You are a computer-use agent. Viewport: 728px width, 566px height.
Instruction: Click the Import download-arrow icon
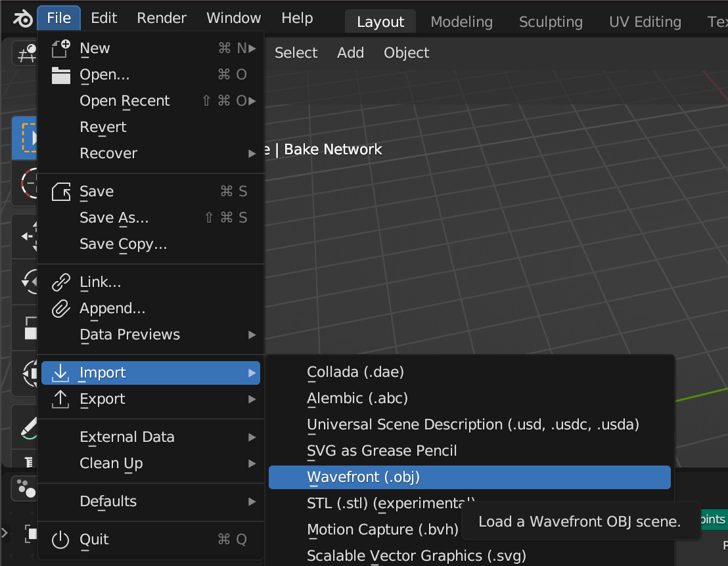[60, 373]
